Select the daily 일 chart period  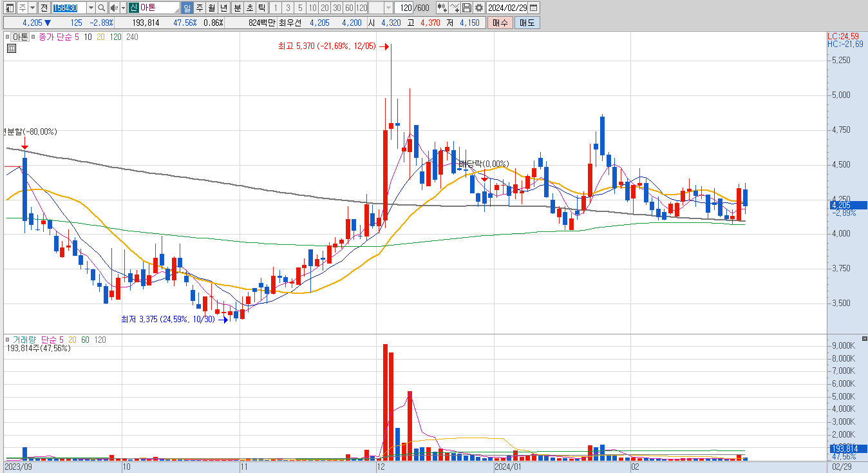[187, 8]
